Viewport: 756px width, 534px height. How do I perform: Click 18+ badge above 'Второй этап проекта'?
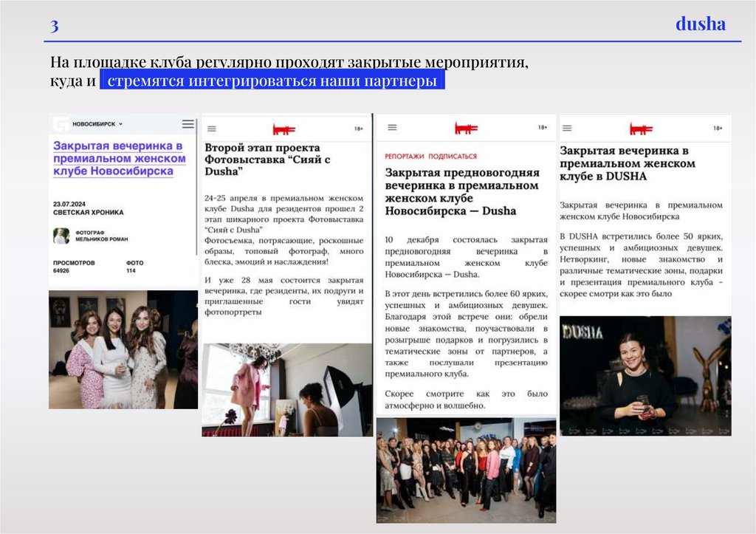tap(359, 129)
